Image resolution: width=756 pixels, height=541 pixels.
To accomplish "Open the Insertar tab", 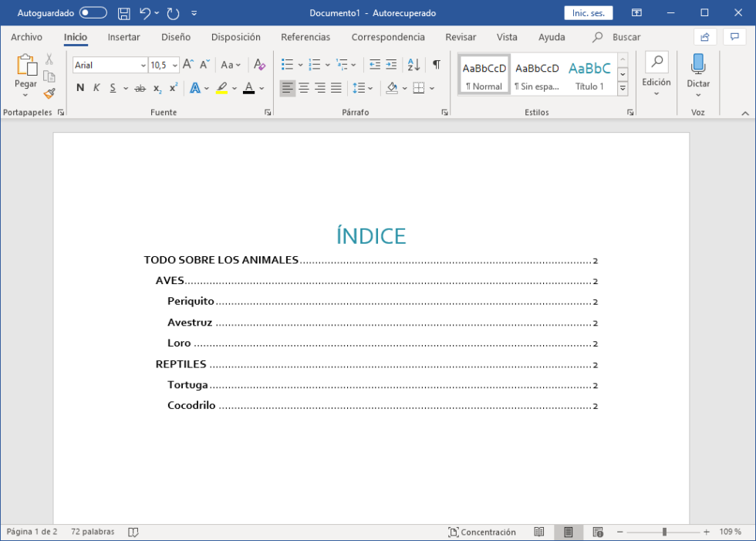I will coord(123,37).
